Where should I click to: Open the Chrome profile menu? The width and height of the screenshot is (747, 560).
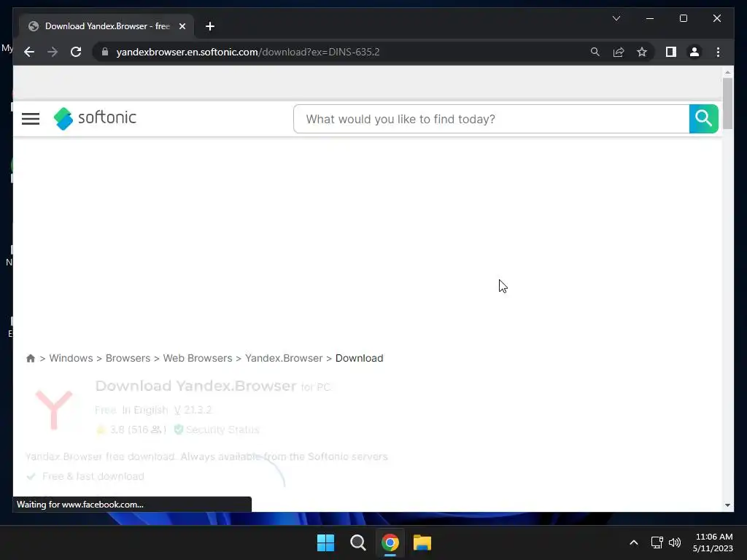[x=694, y=52]
